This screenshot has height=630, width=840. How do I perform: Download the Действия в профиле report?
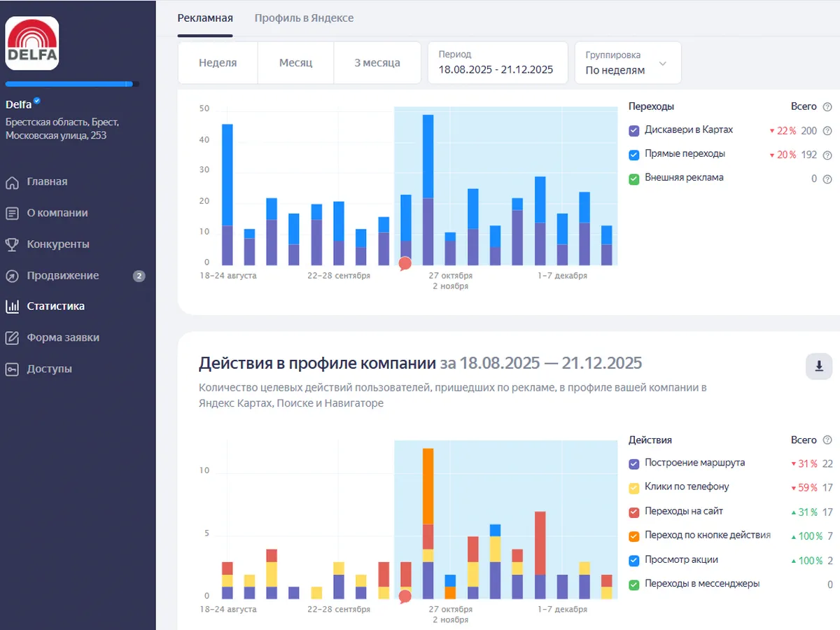tap(818, 366)
